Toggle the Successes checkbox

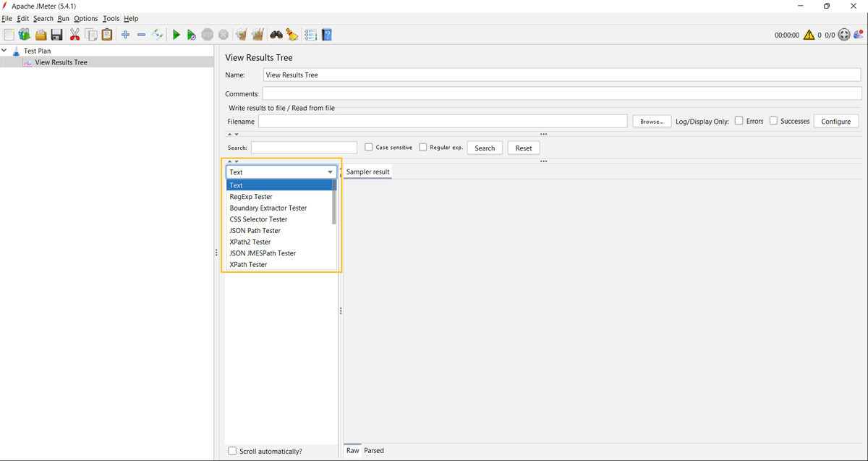point(773,121)
